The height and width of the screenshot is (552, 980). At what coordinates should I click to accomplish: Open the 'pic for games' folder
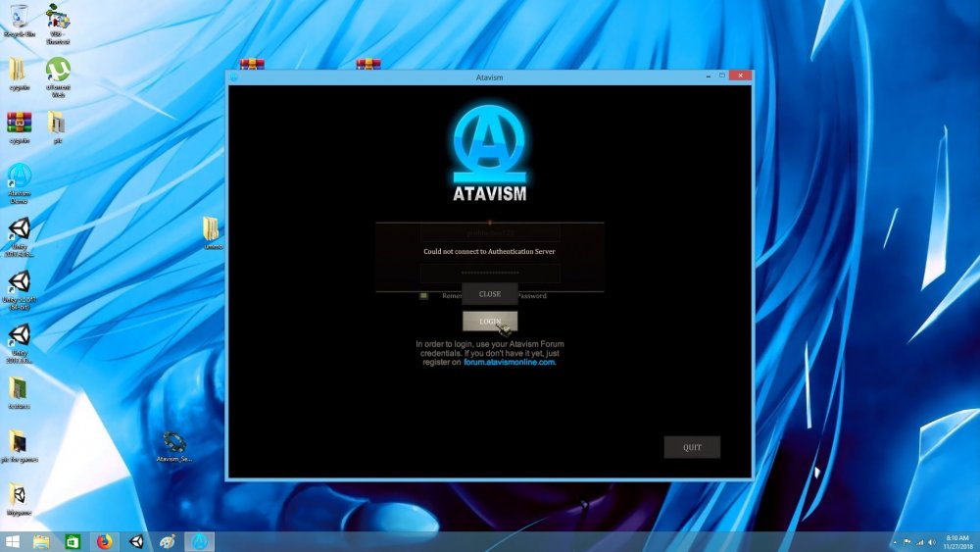(x=19, y=441)
